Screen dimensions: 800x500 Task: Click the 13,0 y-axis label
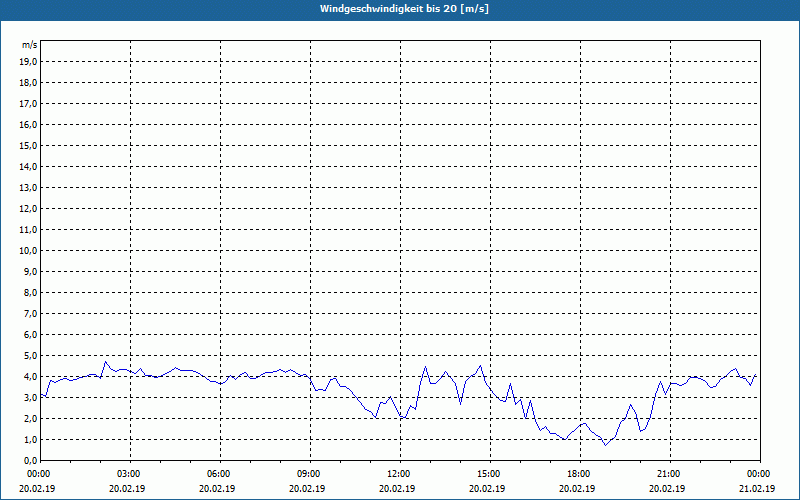(x=28, y=187)
